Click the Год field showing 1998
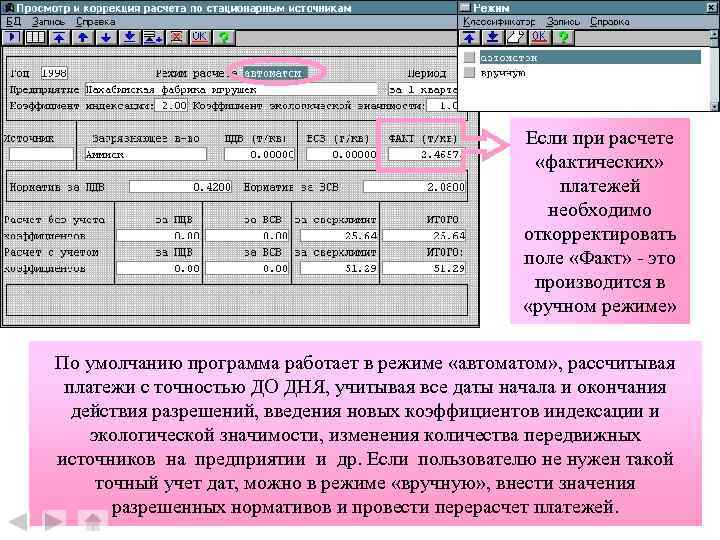This screenshot has width=720, height=540. (54, 73)
